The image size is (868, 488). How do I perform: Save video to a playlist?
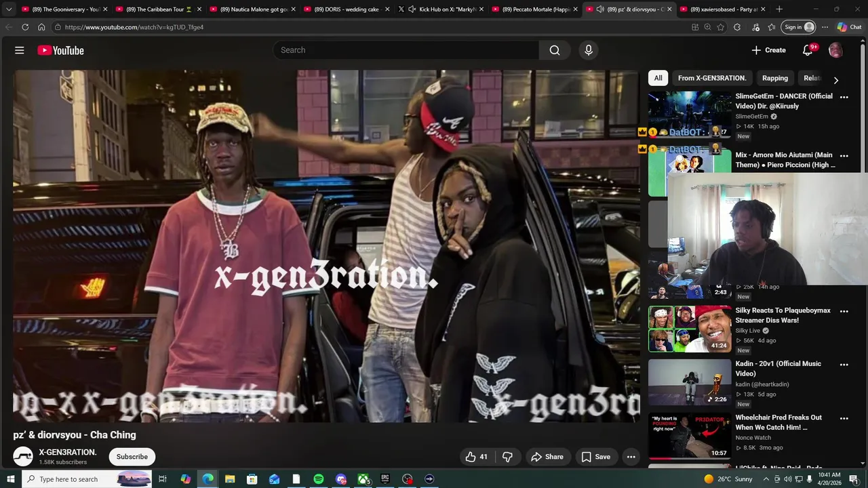point(596,457)
